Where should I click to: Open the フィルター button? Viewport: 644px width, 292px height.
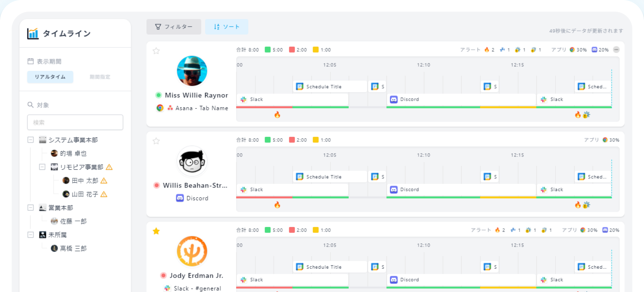(174, 27)
